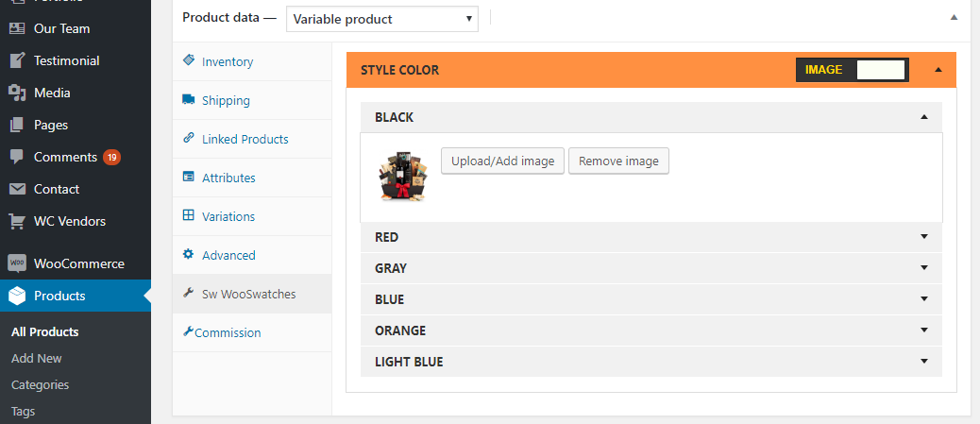Screen dimensions: 980x424
Task: Click the Sw WooSwatches wrench icon
Action: click(188, 293)
